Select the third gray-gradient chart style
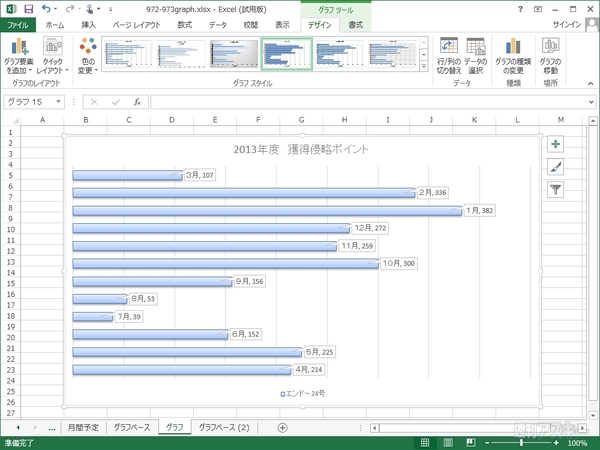The width and height of the screenshot is (600, 450). tap(234, 54)
